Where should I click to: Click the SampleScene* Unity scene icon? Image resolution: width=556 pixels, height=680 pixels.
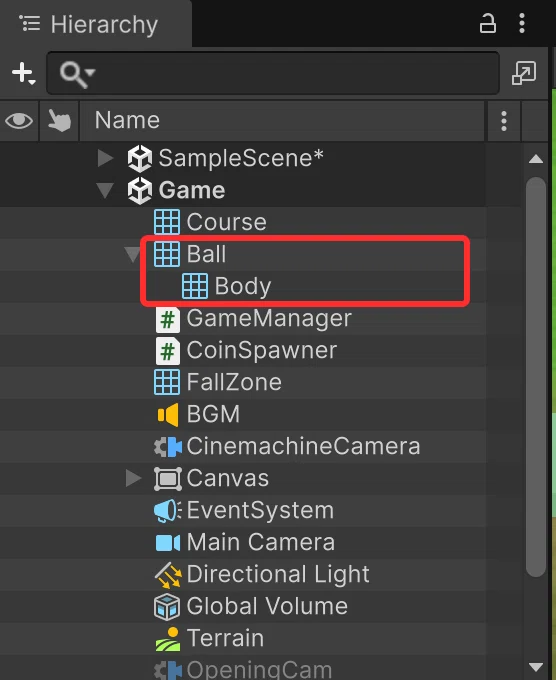tap(140, 158)
